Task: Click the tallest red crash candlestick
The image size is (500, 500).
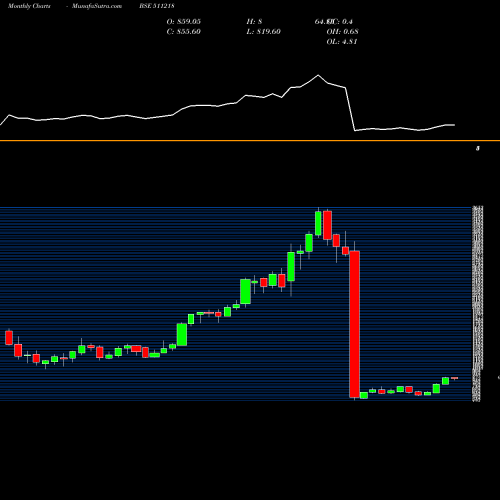Action: (354, 324)
